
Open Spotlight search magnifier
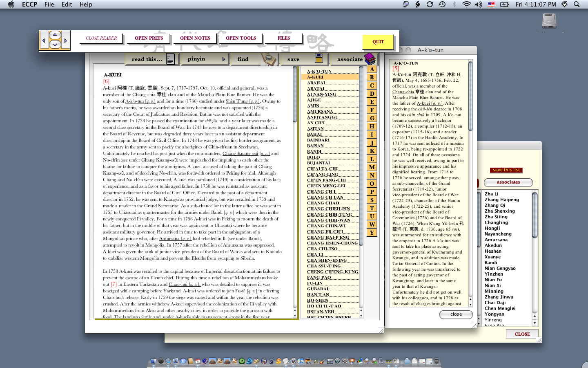click(x=577, y=4)
